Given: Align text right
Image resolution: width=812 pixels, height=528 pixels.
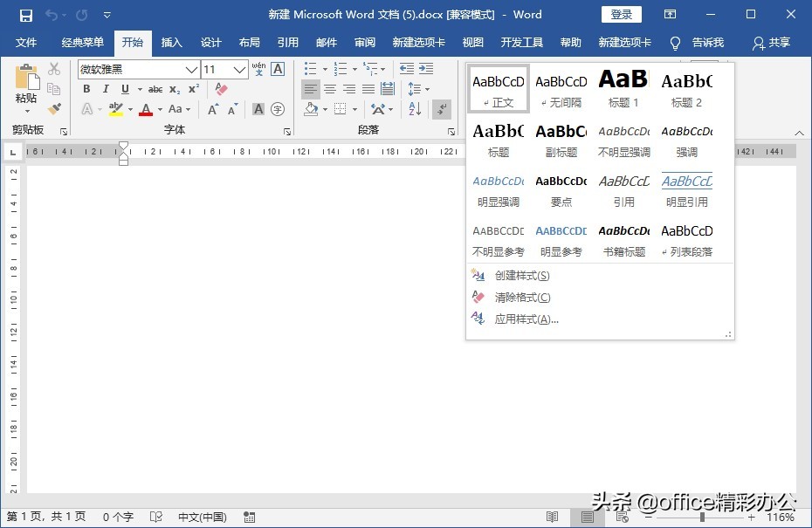Looking at the screenshot, I should click(x=349, y=89).
